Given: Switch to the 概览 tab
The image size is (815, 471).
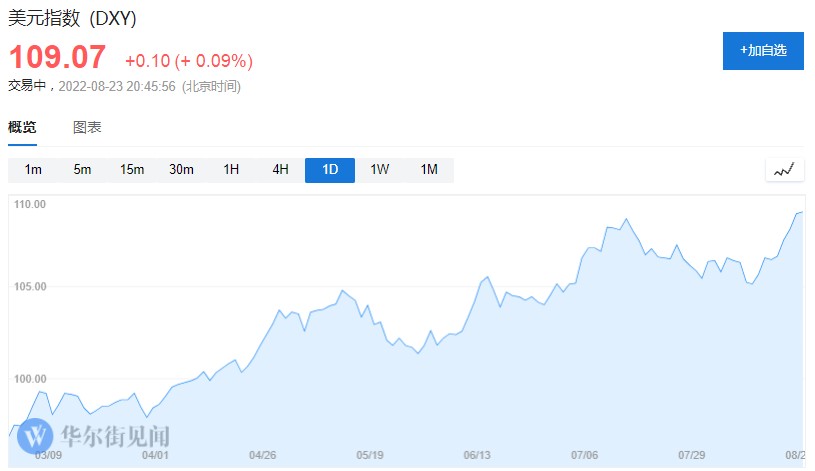Looking at the screenshot, I should 22,127.
